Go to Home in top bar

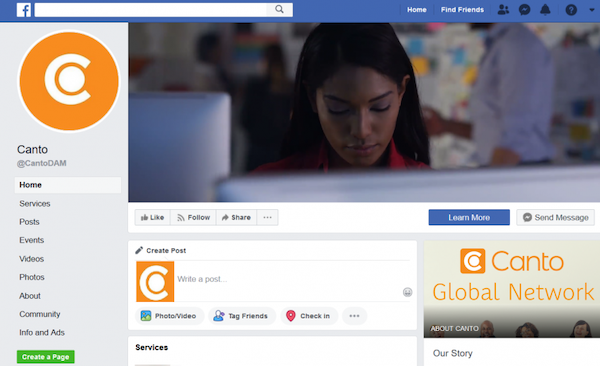tap(417, 10)
